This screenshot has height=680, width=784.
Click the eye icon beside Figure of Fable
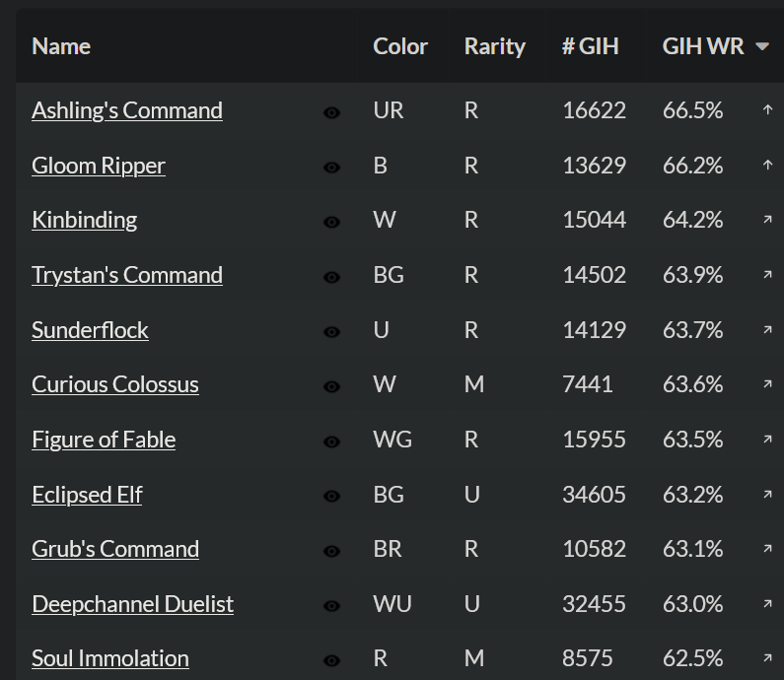click(331, 442)
